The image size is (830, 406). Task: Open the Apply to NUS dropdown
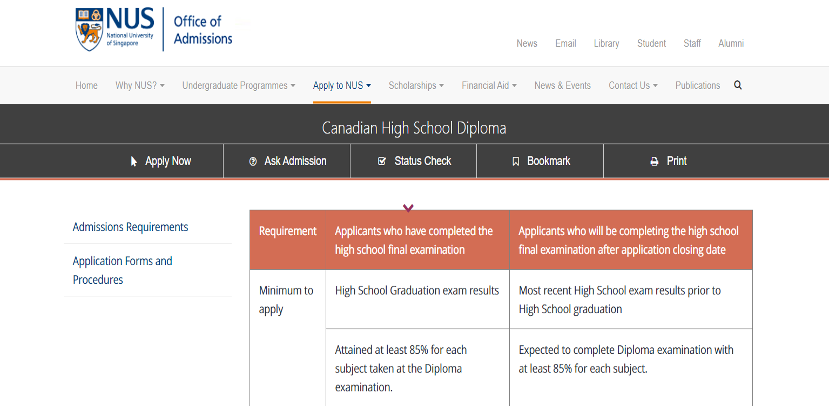342,86
